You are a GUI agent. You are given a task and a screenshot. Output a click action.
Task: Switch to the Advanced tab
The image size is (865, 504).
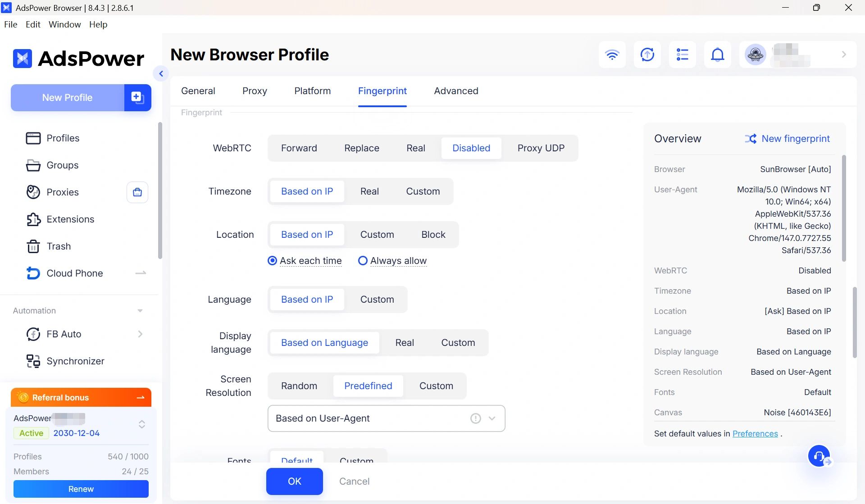click(x=456, y=91)
